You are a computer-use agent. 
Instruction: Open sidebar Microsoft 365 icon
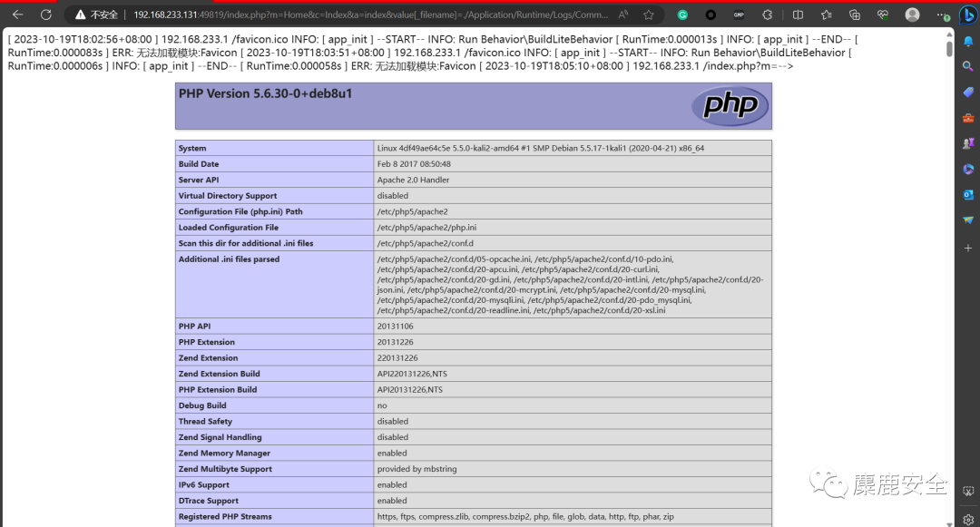click(x=968, y=169)
